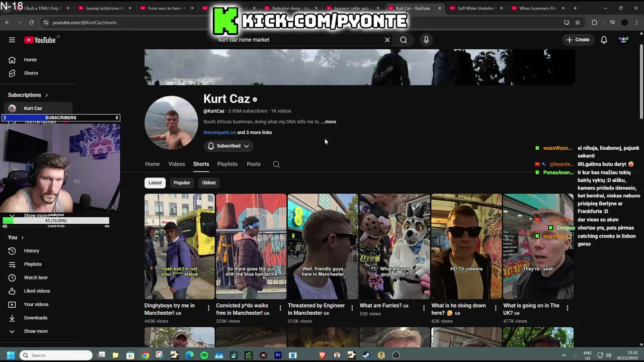Clear the search box text
The height and width of the screenshot is (362, 644).
point(387,40)
